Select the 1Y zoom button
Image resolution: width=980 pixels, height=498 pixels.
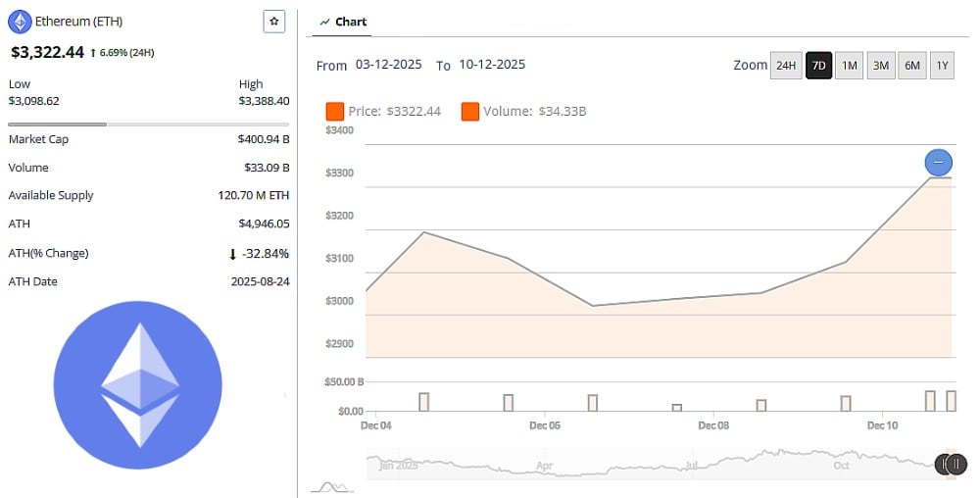942,66
